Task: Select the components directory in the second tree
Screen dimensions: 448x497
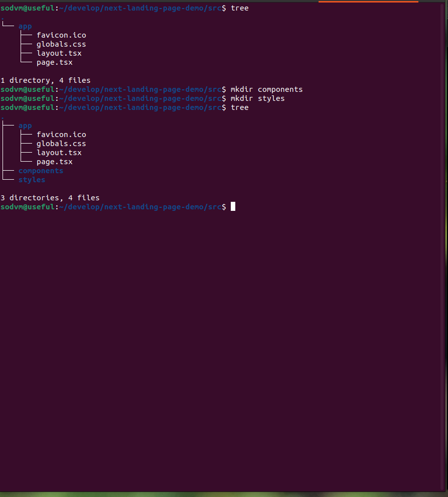Action: pyautogui.click(x=41, y=170)
